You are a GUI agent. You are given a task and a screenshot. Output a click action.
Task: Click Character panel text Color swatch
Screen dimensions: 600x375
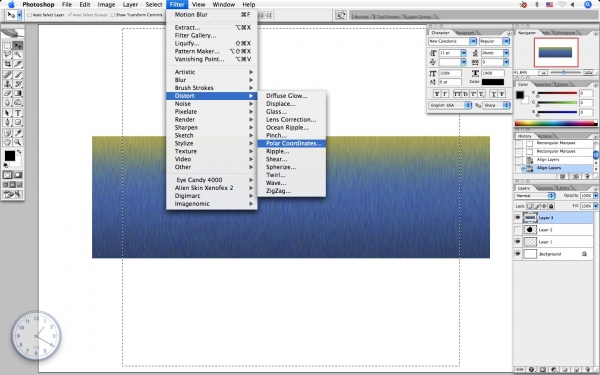[492, 82]
